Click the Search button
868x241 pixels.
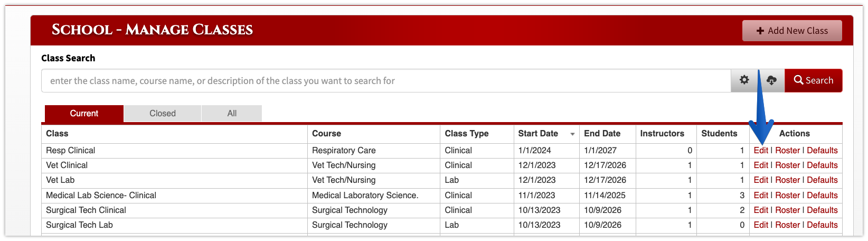click(x=813, y=80)
